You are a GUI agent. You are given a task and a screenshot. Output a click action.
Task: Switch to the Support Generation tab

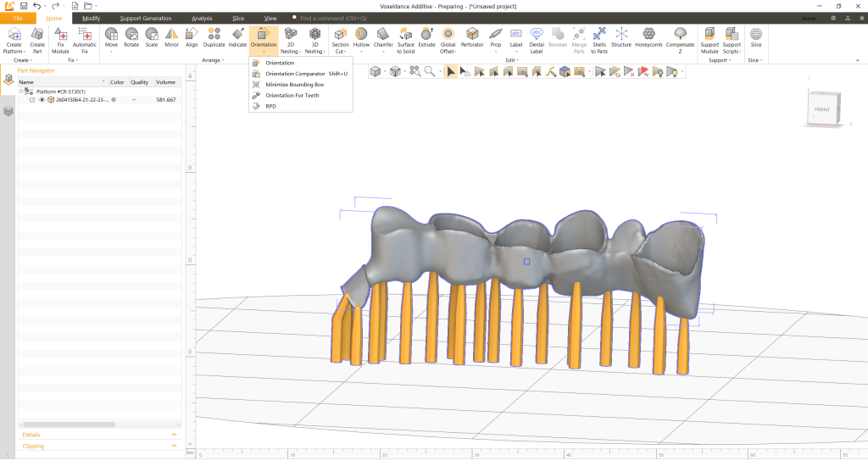145,18
